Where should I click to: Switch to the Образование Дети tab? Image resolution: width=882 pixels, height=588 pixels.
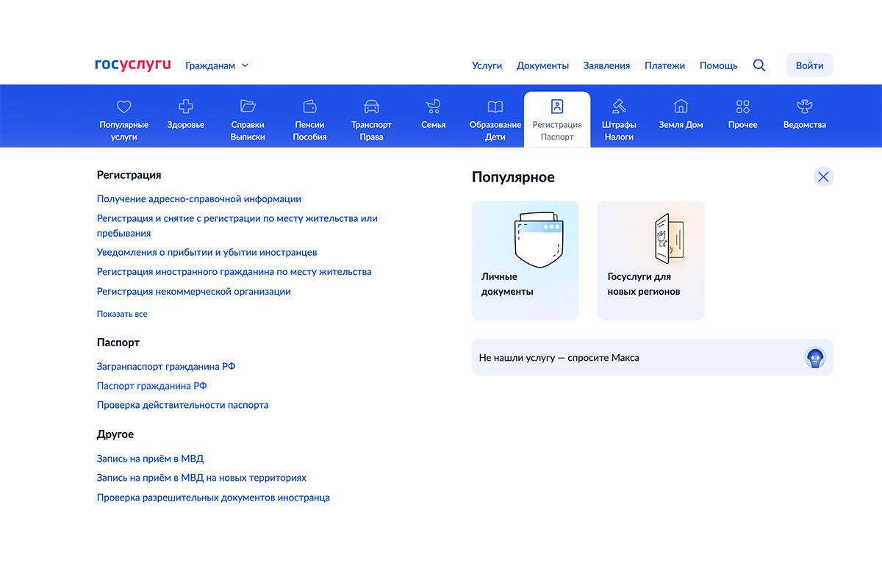[x=495, y=118]
